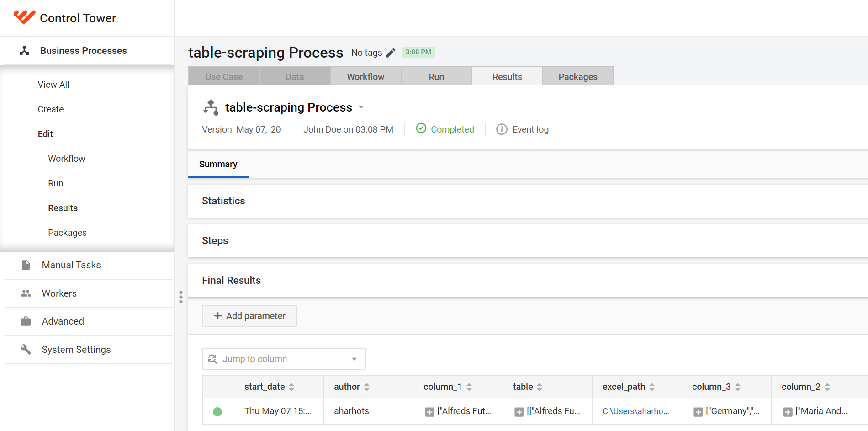Click the search icon in Jump to column

coord(212,359)
